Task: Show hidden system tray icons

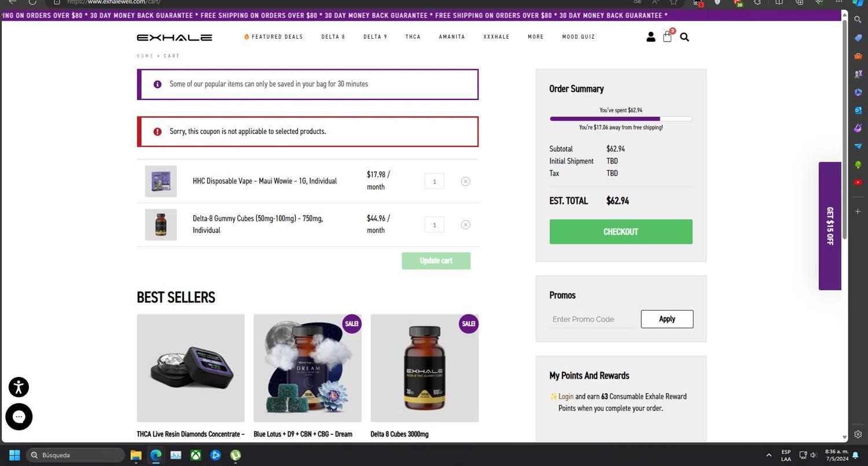Action: click(768, 455)
